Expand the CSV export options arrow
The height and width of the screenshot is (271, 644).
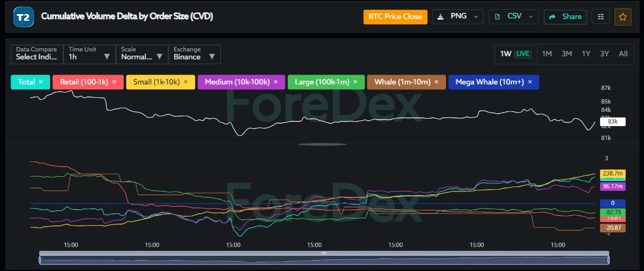pos(530,17)
